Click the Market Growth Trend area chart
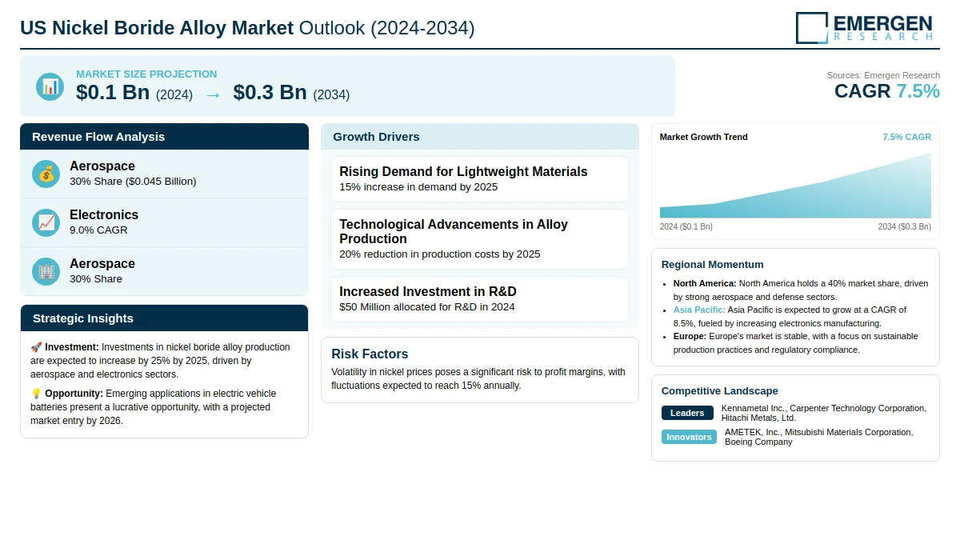960x560 pixels. click(795, 189)
